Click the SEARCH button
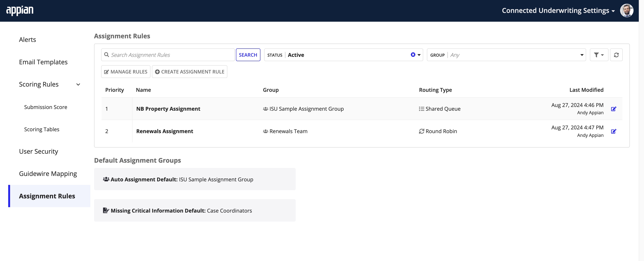The width and height of the screenshot is (644, 261). click(x=248, y=55)
